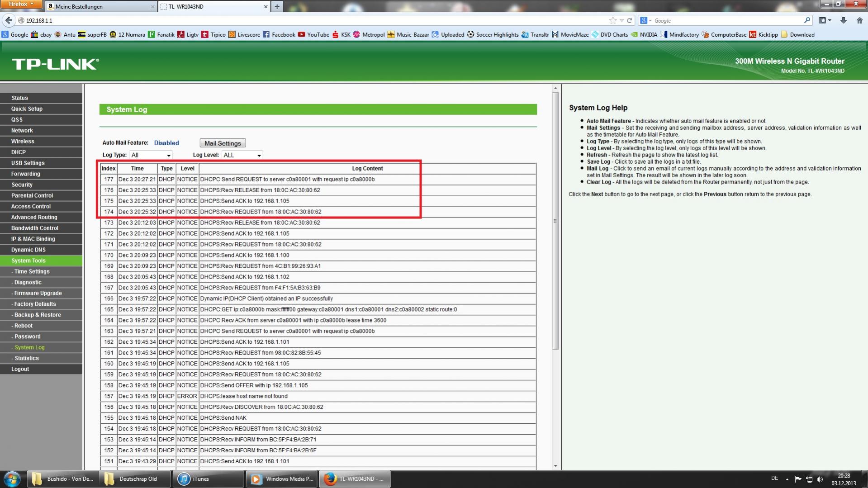Open the Google bookmark
Image resolution: width=868 pixels, height=488 pixels.
(x=15, y=34)
